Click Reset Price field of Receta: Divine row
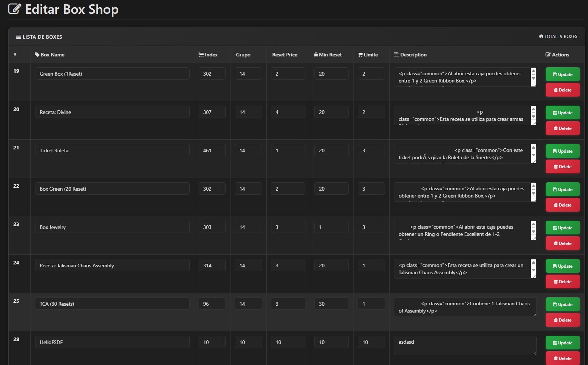Image resolution: width=588 pixels, height=365 pixels. coord(288,112)
